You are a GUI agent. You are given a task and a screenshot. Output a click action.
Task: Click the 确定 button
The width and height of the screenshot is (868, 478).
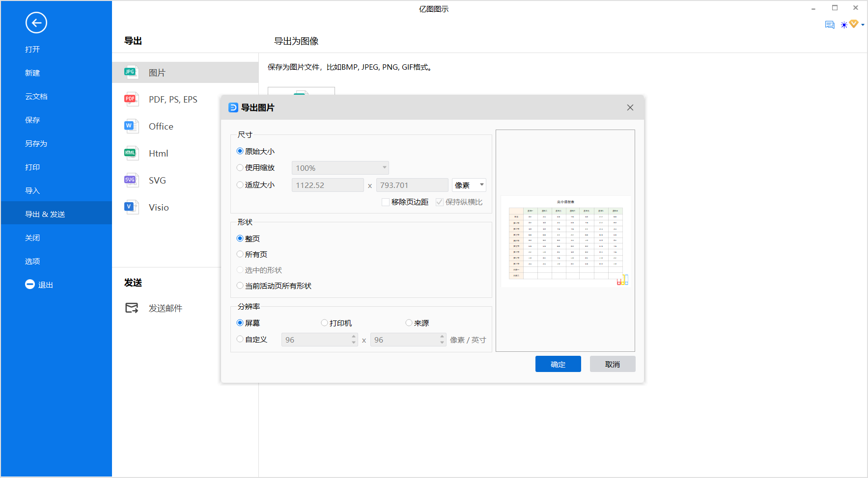(x=558, y=364)
